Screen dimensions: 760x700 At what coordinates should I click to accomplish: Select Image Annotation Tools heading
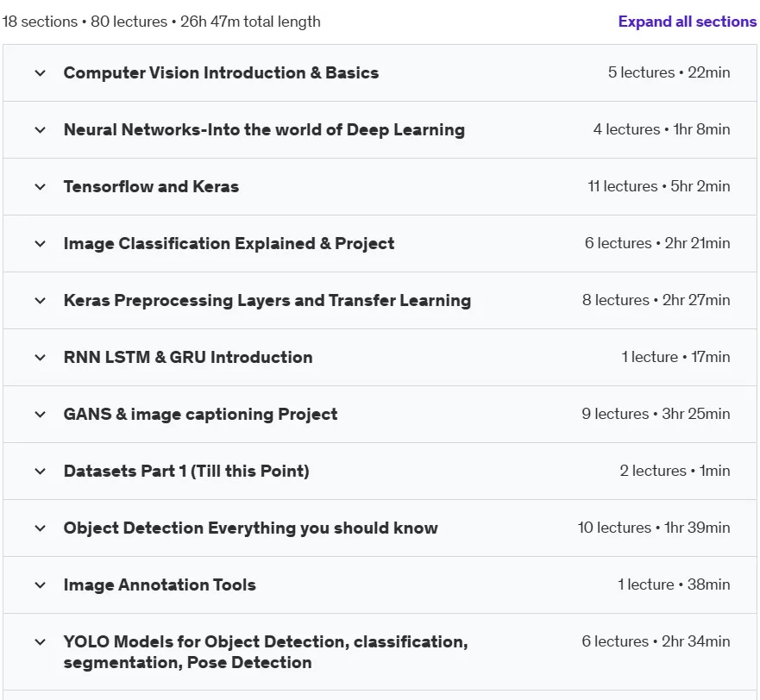(x=160, y=584)
